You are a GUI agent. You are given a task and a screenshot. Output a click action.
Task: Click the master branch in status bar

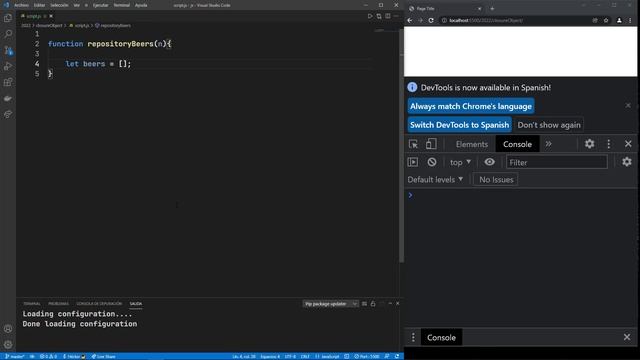(x=15, y=356)
